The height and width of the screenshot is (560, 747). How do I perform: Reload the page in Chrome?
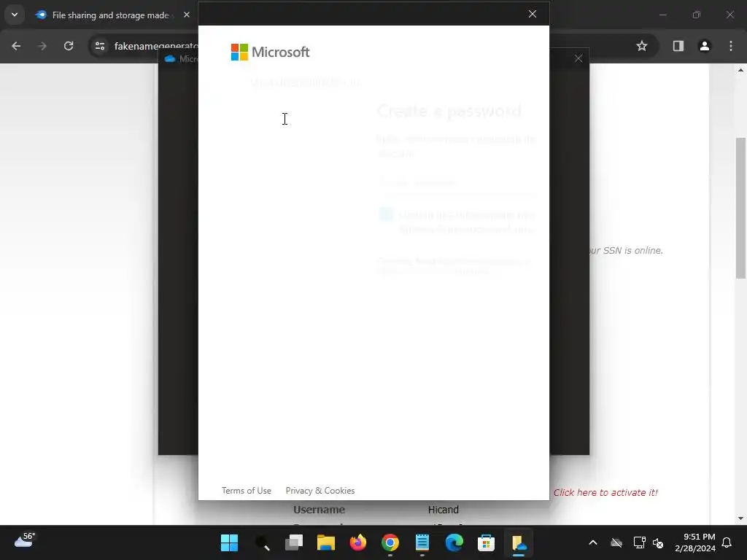(69, 46)
